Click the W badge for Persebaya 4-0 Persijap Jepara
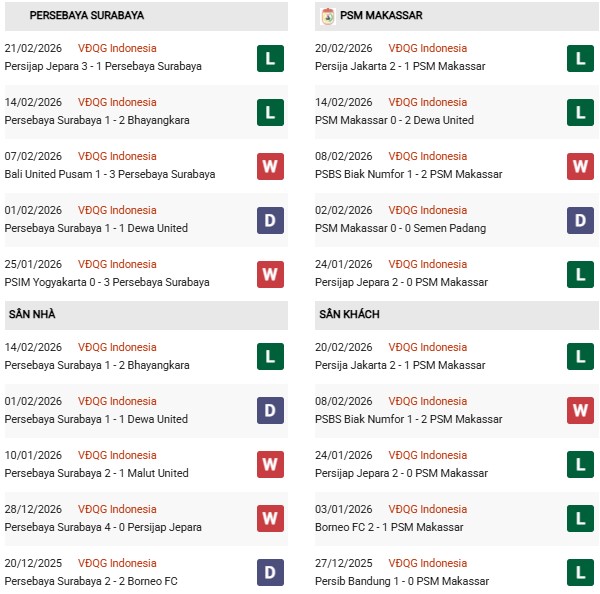This screenshot has height=594, width=600. coord(270,519)
